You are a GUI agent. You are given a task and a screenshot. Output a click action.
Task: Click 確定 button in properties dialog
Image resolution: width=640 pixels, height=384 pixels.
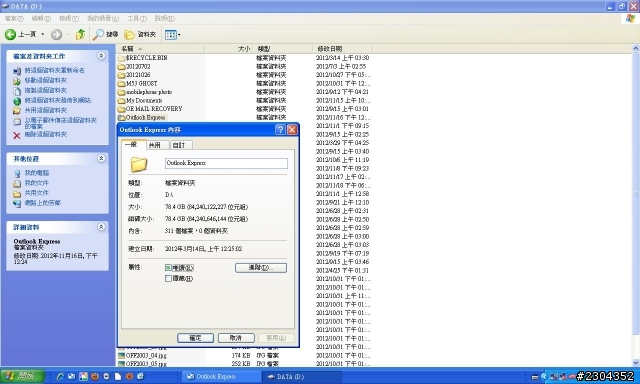pos(196,338)
